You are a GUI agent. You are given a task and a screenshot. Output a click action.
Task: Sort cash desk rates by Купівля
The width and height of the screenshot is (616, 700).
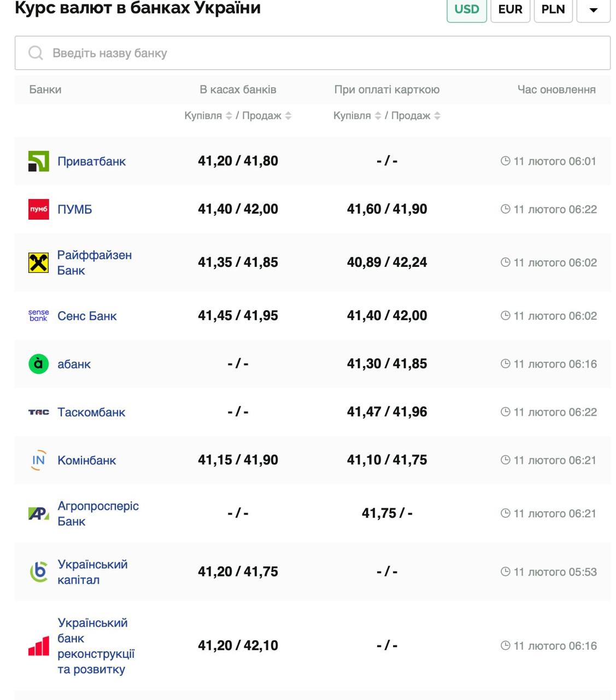click(229, 115)
